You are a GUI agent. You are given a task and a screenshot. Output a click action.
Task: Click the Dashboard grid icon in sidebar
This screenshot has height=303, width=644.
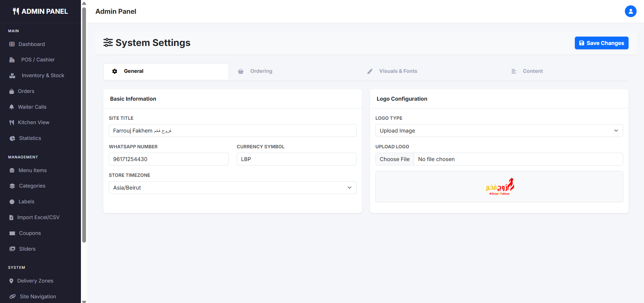(x=12, y=44)
